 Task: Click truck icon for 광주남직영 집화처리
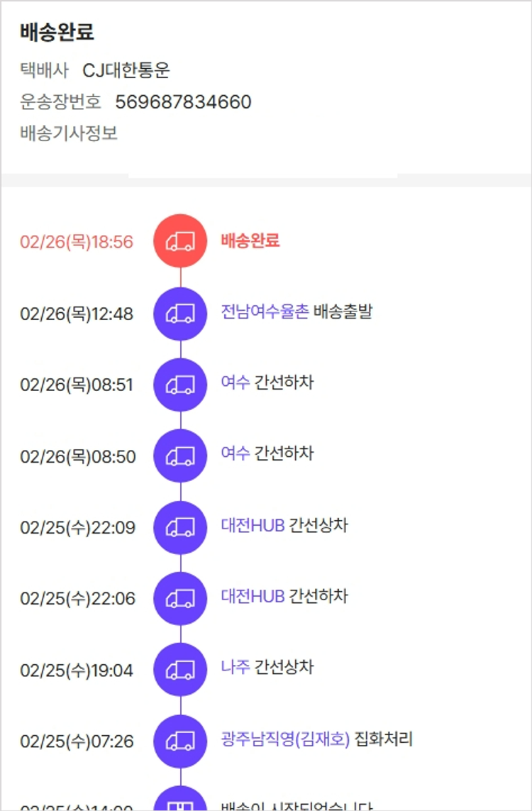click(180, 741)
